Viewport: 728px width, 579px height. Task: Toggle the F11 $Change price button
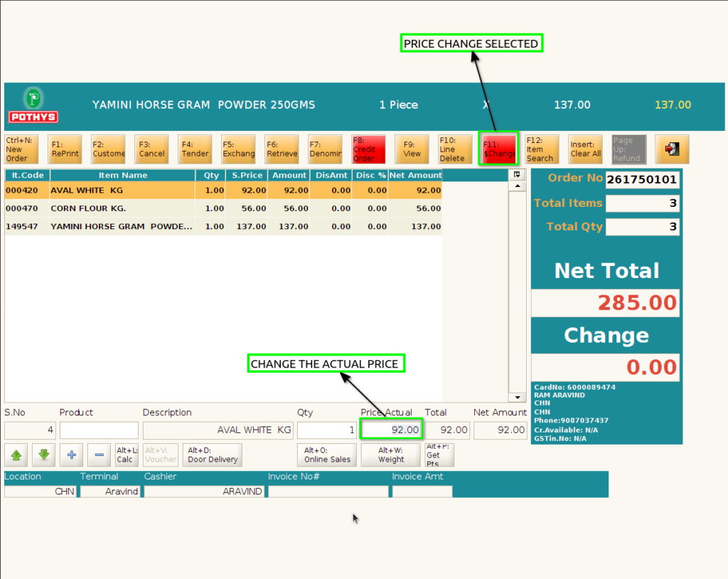pos(498,149)
